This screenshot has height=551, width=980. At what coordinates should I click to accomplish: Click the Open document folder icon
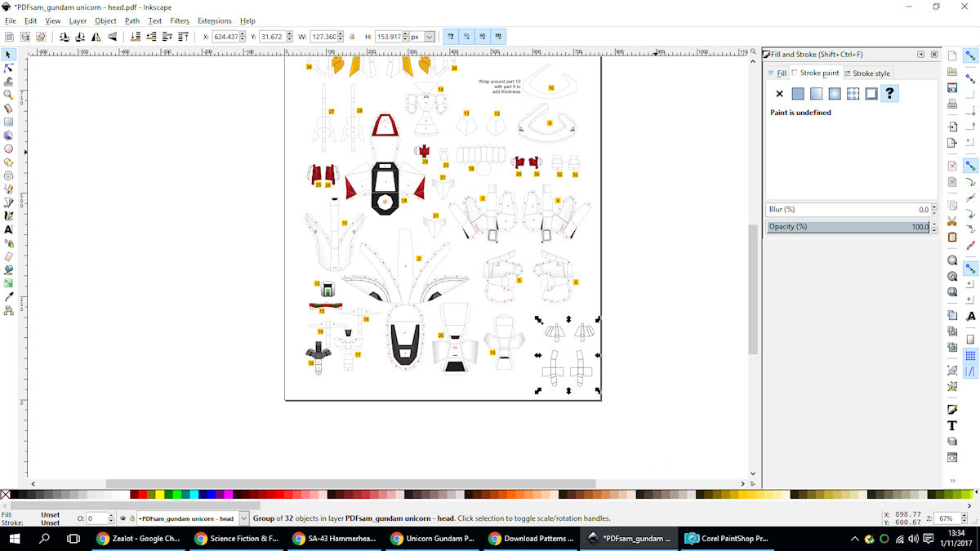coord(952,72)
